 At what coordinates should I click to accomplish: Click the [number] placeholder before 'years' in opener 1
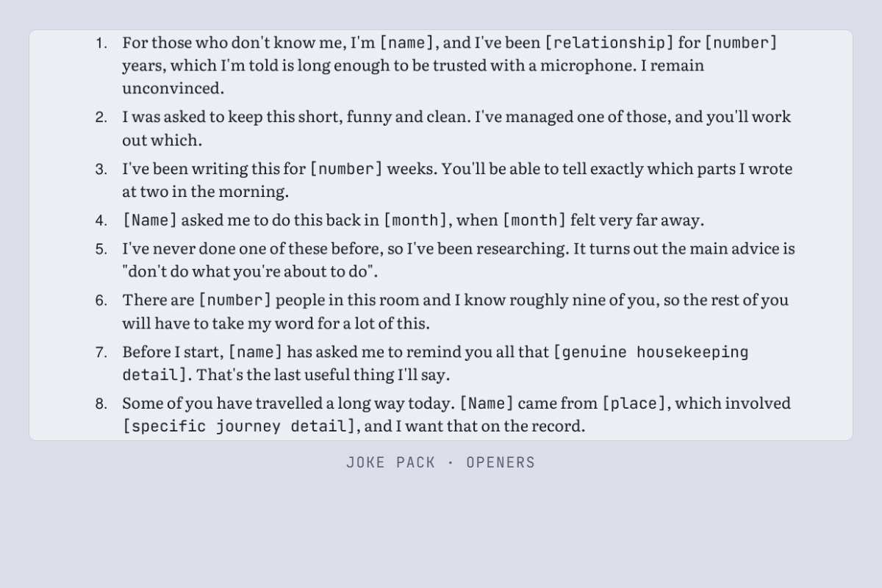click(741, 43)
